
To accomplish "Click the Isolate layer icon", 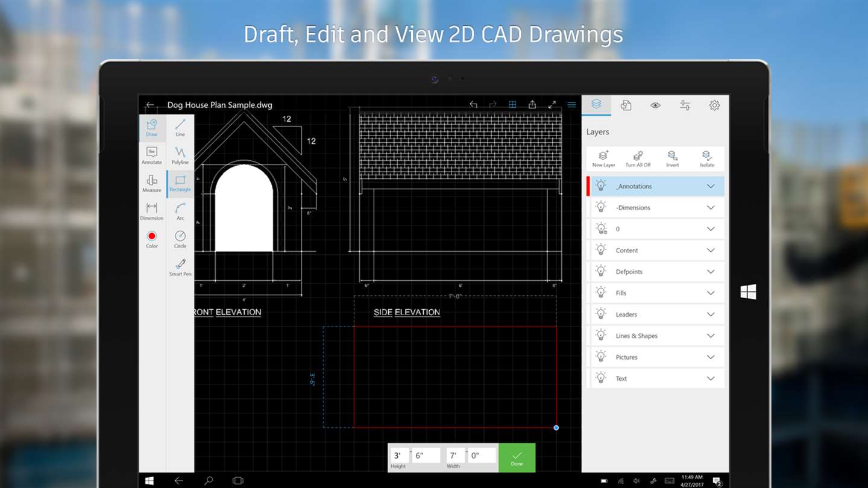I will coord(707,159).
